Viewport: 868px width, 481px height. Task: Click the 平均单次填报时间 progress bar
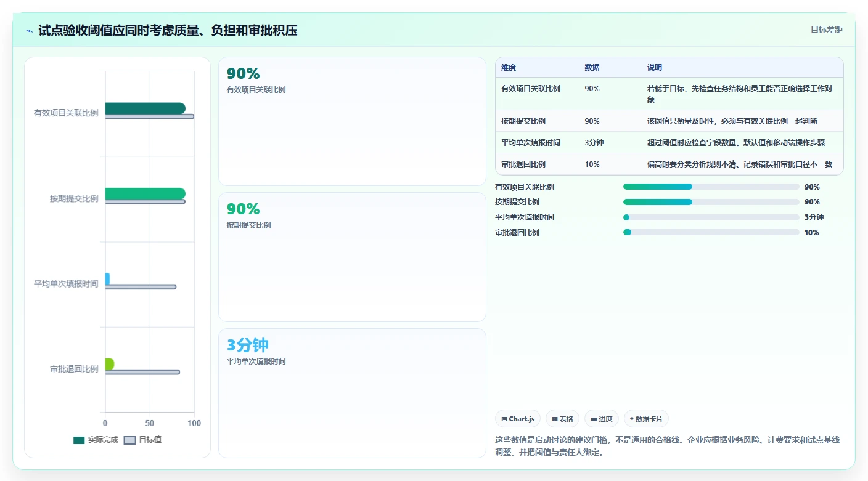(x=711, y=217)
